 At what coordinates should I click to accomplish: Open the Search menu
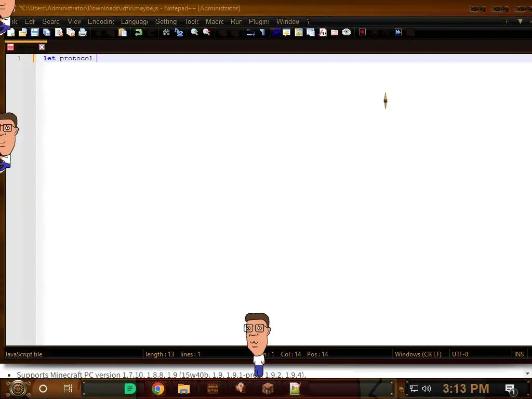click(51, 21)
